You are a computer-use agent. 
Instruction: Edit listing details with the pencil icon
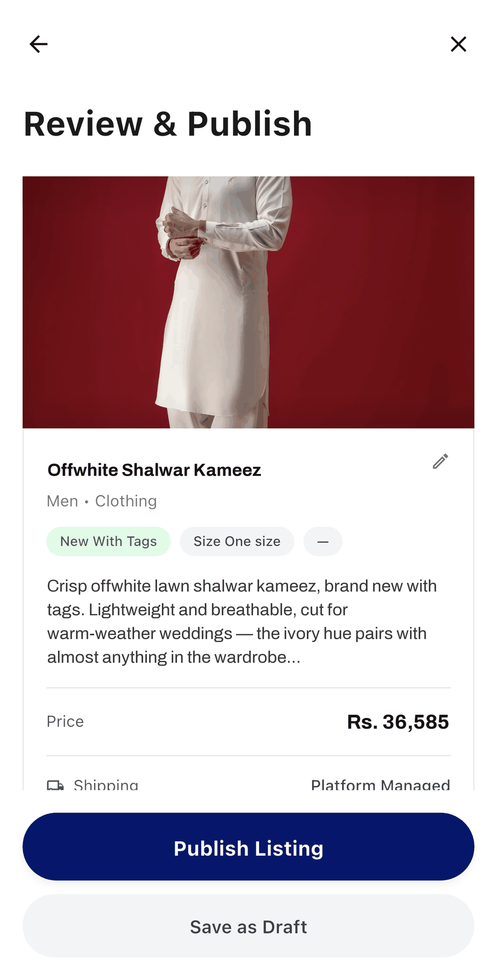coord(440,461)
